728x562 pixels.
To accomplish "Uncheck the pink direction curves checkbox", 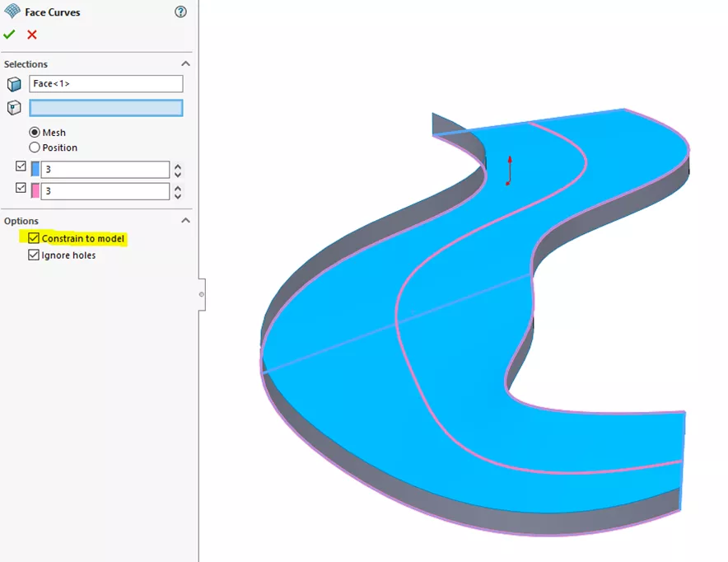I will pyautogui.click(x=21, y=188).
